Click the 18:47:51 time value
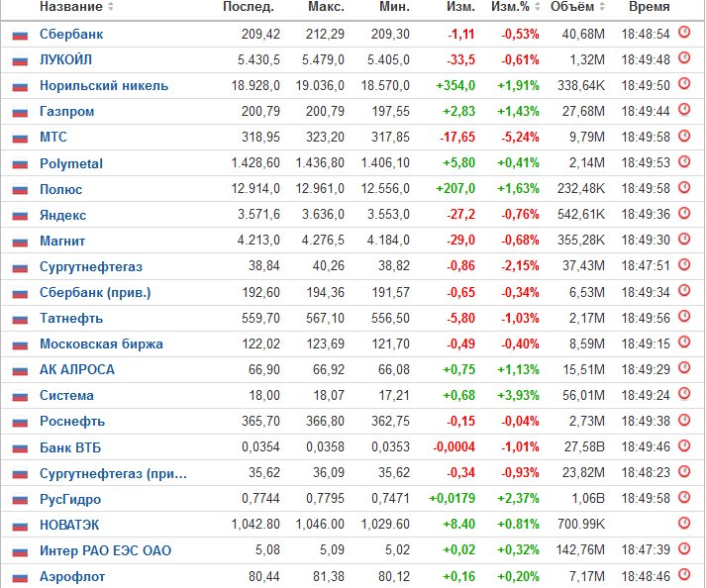This screenshot has height=588, width=706. (x=646, y=266)
